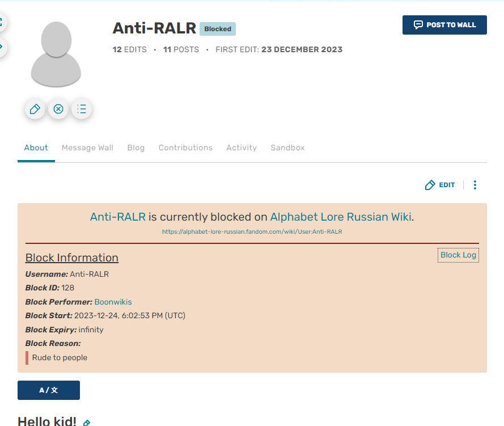Switch to the Blog tab
The width and height of the screenshot is (504, 426).
(x=135, y=147)
